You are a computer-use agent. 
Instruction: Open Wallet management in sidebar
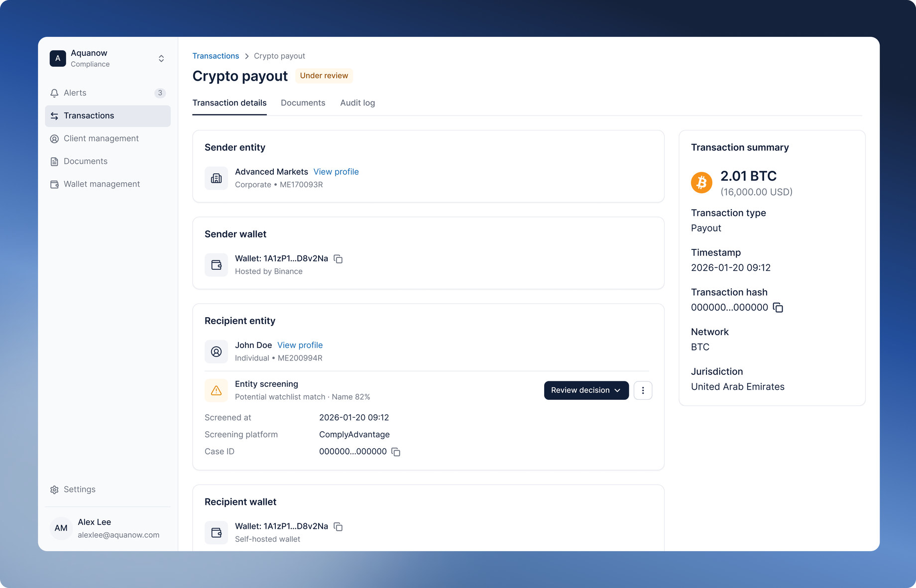[108, 185]
